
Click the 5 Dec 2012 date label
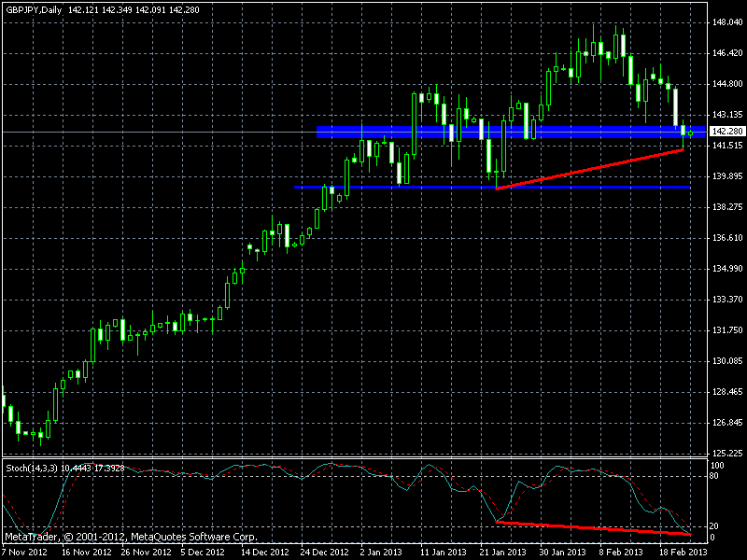pos(203,553)
